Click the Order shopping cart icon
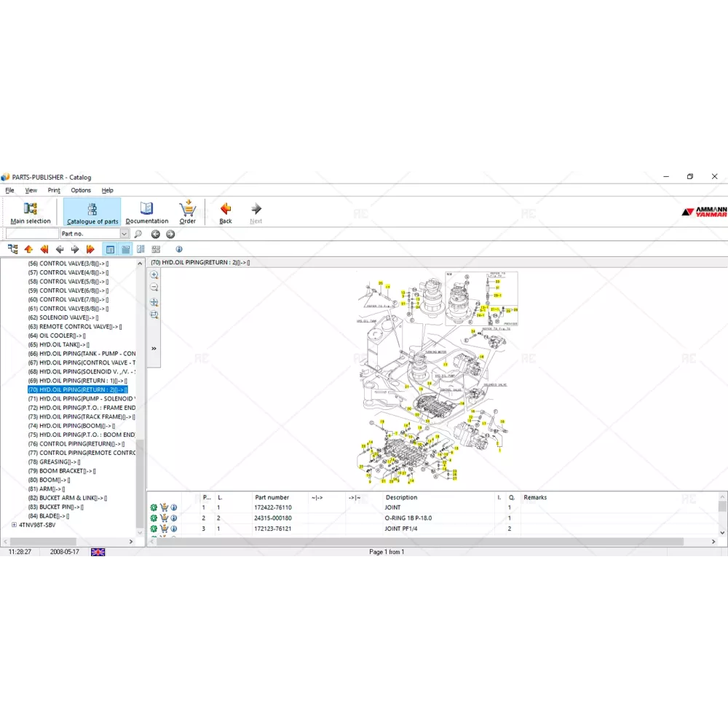 click(x=188, y=209)
